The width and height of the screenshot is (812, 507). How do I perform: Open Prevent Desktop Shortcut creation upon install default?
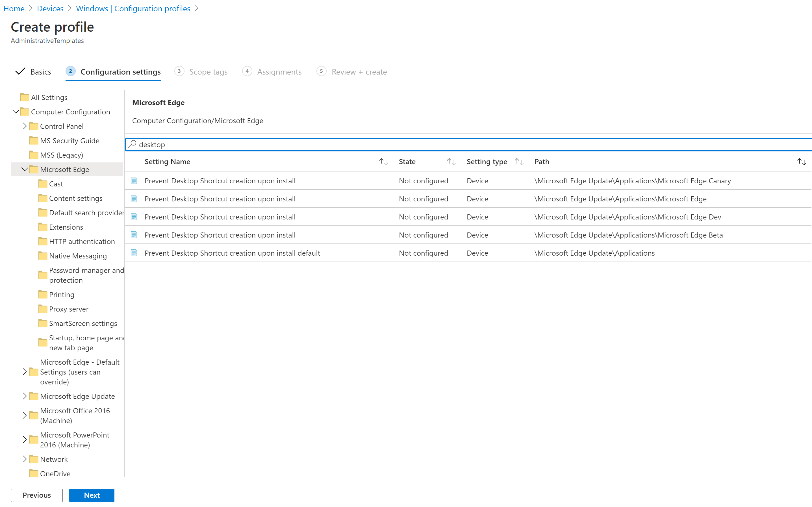pos(232,253)
